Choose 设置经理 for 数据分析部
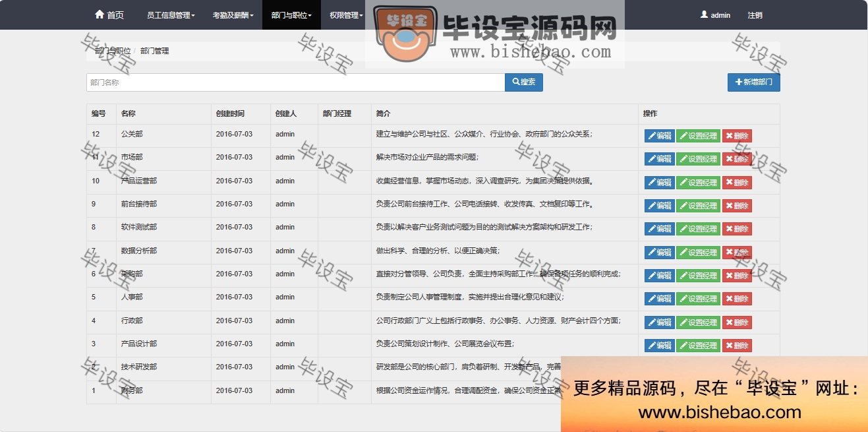Screen dimensions: 868x432 [698, 253]
